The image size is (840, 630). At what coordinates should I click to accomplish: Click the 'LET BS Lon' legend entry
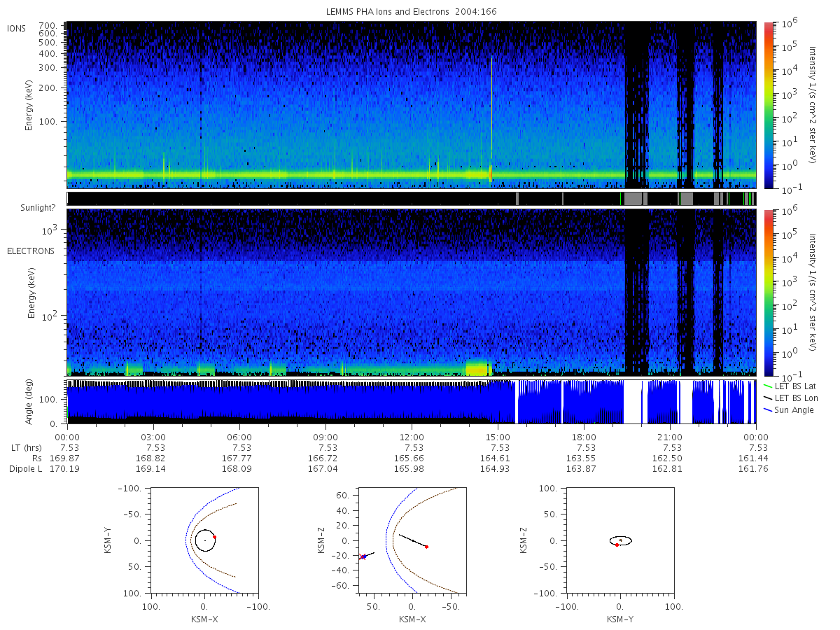790,398
